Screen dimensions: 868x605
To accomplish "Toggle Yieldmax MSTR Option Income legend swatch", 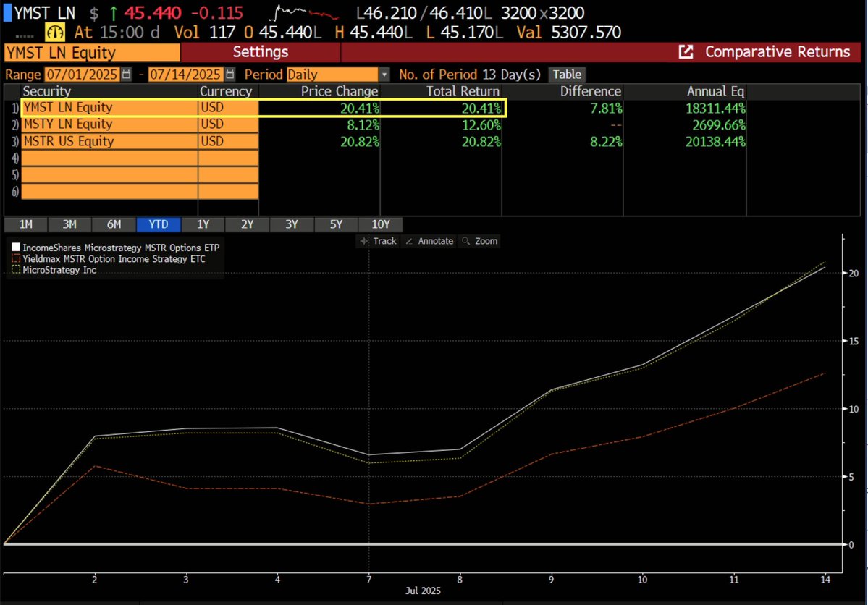I will pyautogui.click(x=16, y=258).
